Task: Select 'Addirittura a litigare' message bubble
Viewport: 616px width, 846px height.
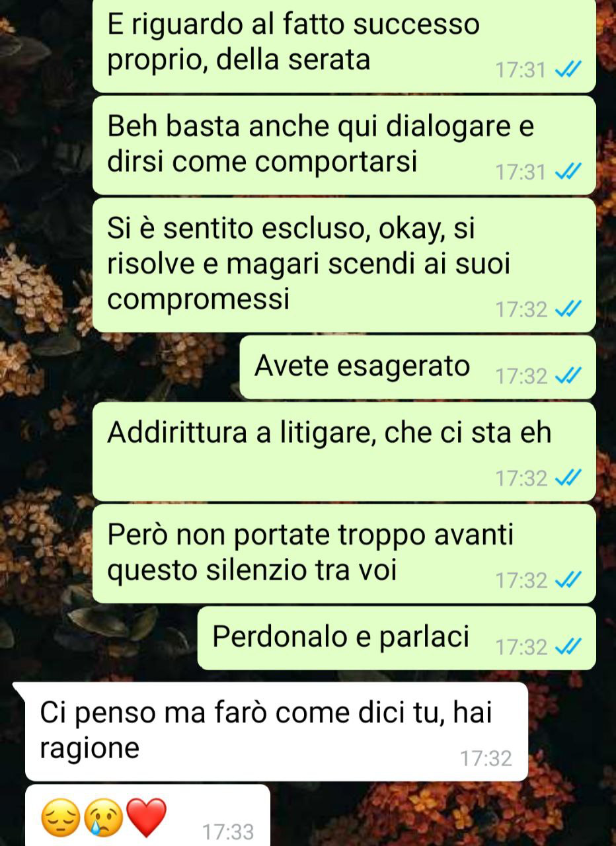Action: click(344, 451)
